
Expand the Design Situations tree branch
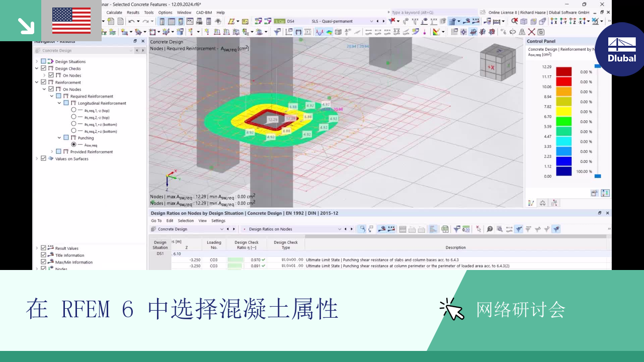tap(36, 61)
